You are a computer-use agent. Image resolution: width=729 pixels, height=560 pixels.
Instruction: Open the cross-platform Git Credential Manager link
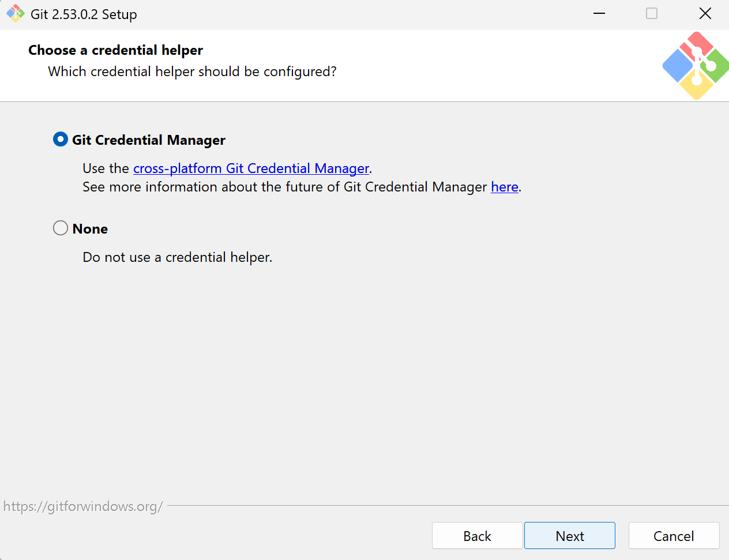tap(251, 168)
